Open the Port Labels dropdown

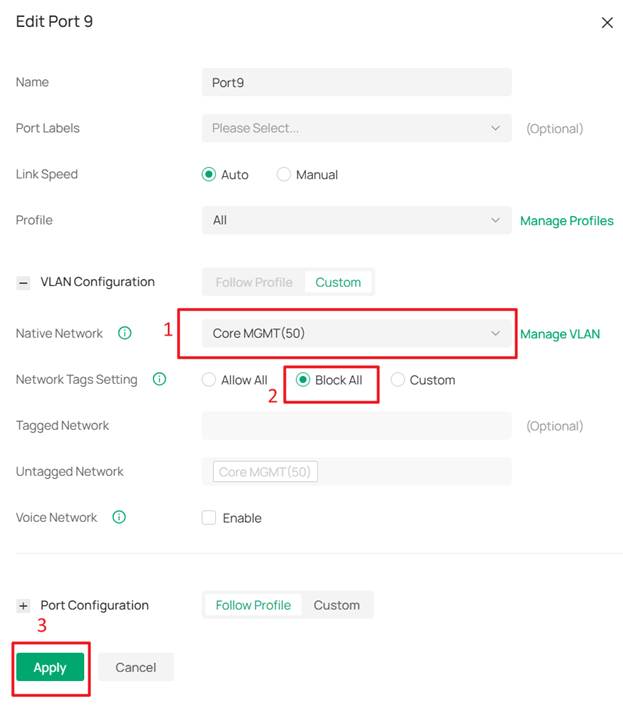(357, 128)
